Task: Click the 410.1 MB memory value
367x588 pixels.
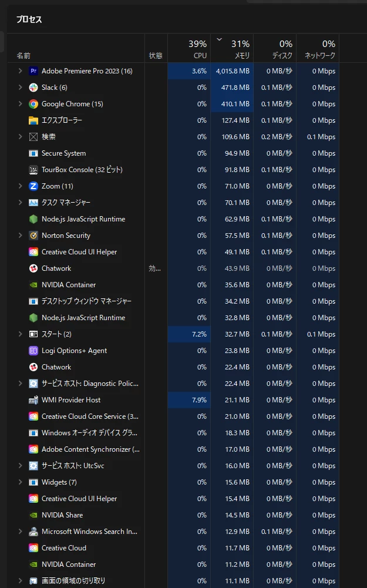Action: tap(235, 104)
